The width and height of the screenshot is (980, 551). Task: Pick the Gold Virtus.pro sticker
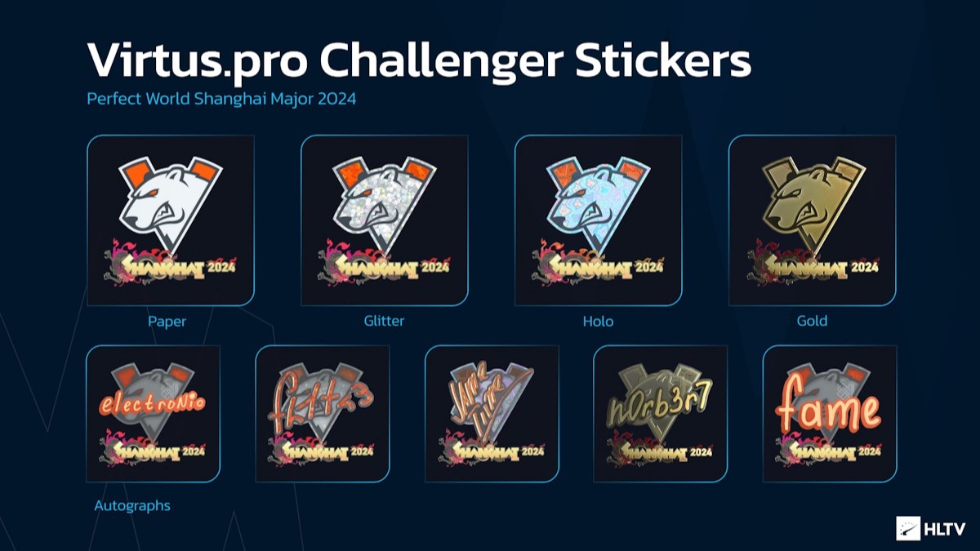pos(813,220)
